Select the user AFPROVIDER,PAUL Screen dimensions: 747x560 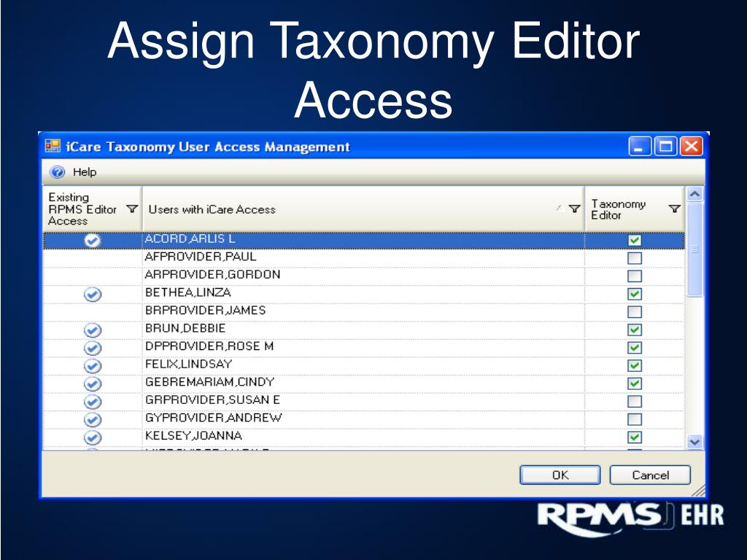pyautogui.click(x=201, y=257)
